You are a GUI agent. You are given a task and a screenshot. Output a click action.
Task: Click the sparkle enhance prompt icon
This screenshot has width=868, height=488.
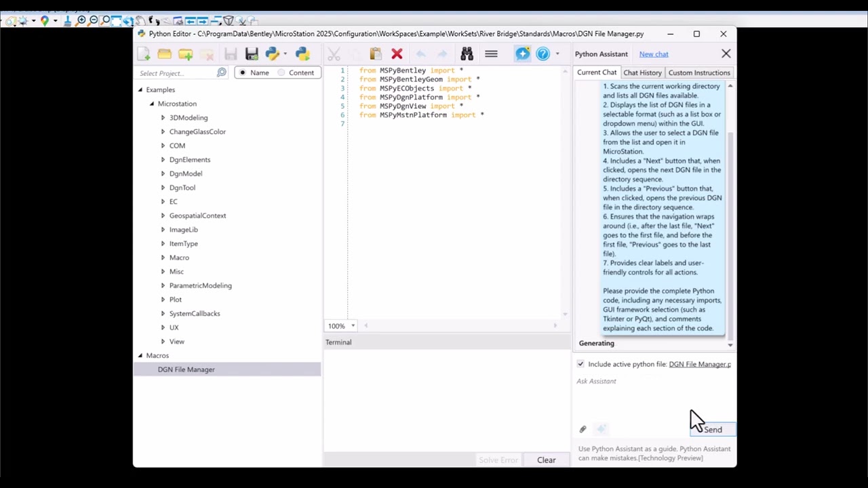coord(601,429)
